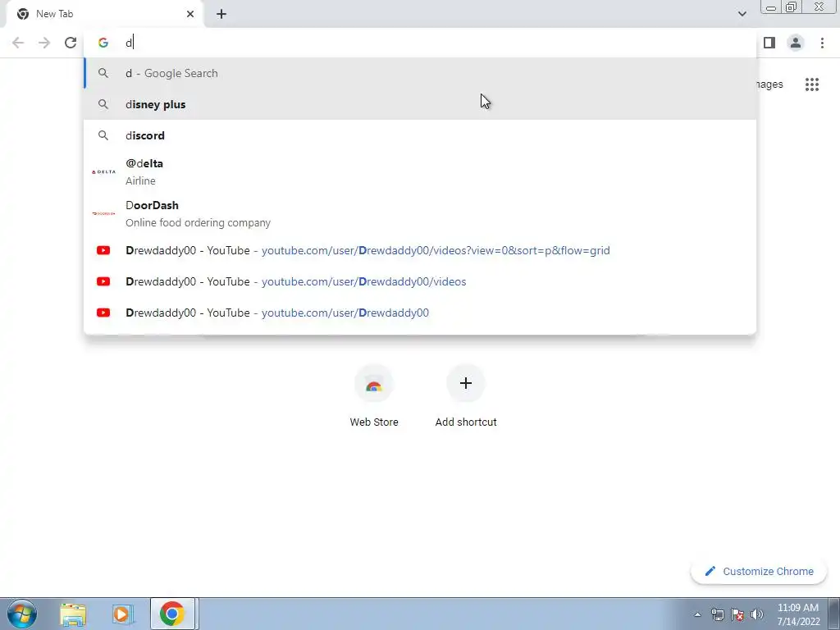This screenshot has width=840, height=630.
Task: Open the Windows Start menu
Action: click(x=21, y=614)
